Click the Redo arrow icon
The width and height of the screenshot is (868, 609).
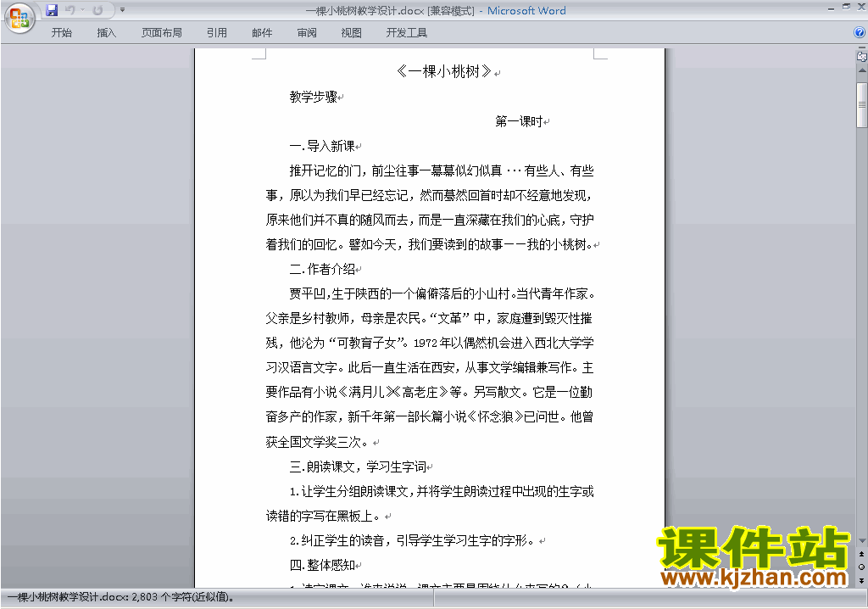click(97, 10)
